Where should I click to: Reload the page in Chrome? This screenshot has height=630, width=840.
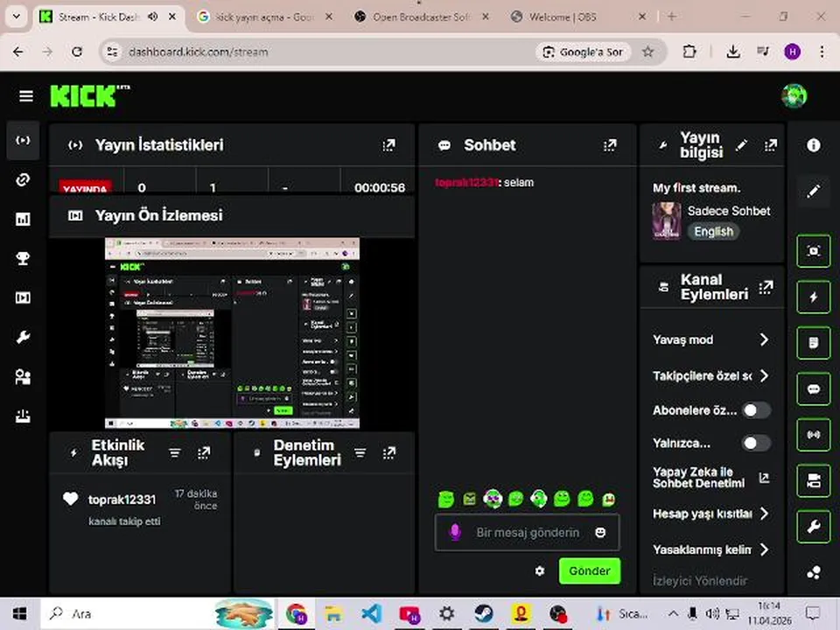pyautogui.click(x=77, y=52)
